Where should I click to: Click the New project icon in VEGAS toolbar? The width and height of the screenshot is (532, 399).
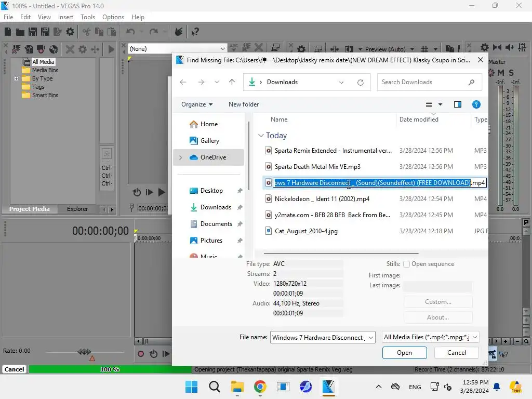pos(8,32)
